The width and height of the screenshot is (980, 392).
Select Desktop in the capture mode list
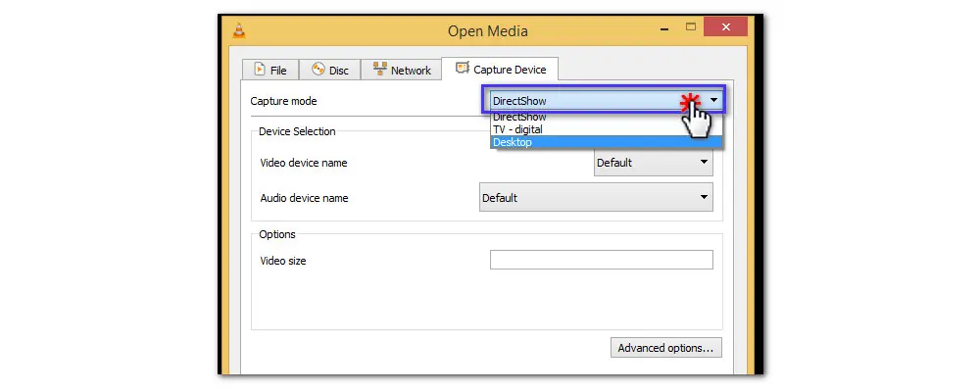tap(607, 142)
